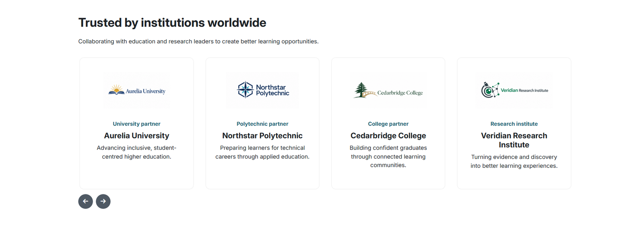Open the Veridian Research Institute heading

point(514,140)
